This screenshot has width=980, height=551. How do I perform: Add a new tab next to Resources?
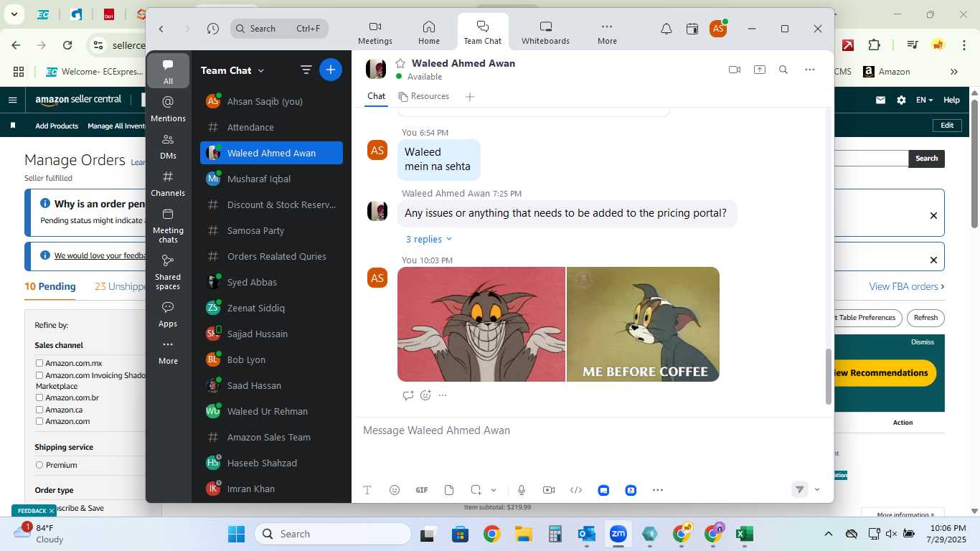pos(470,97)
